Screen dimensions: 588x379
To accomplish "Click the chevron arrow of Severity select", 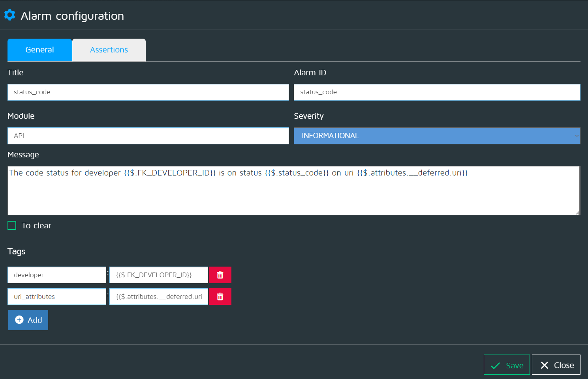I will pyautogui.click(x=577, y=136).
